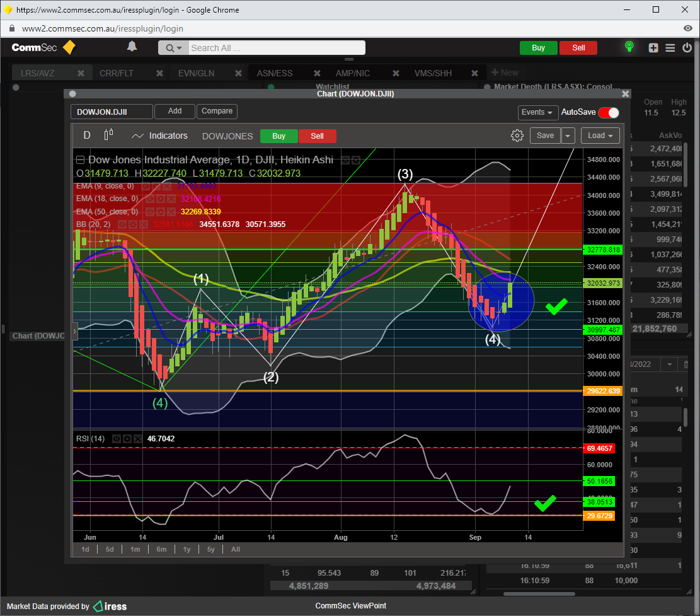Select the 6m time range
Viewport: 700px width, 616px height.
tap(161, 549)
